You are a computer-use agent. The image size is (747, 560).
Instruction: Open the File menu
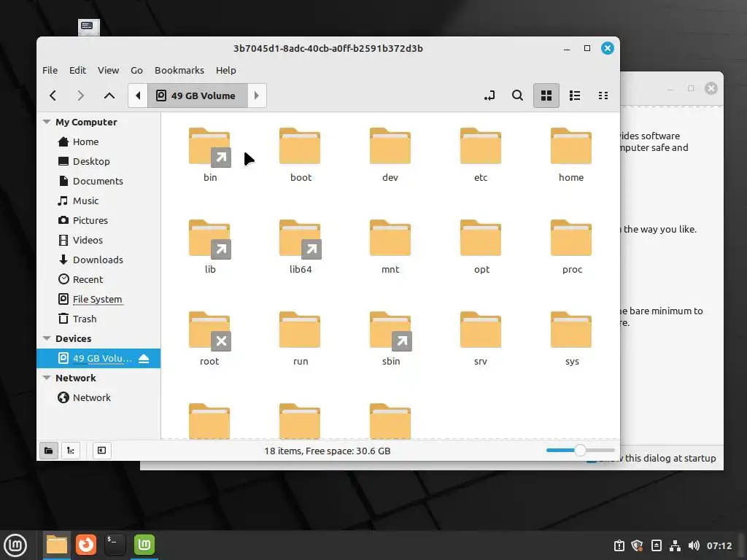click(50, 71)
